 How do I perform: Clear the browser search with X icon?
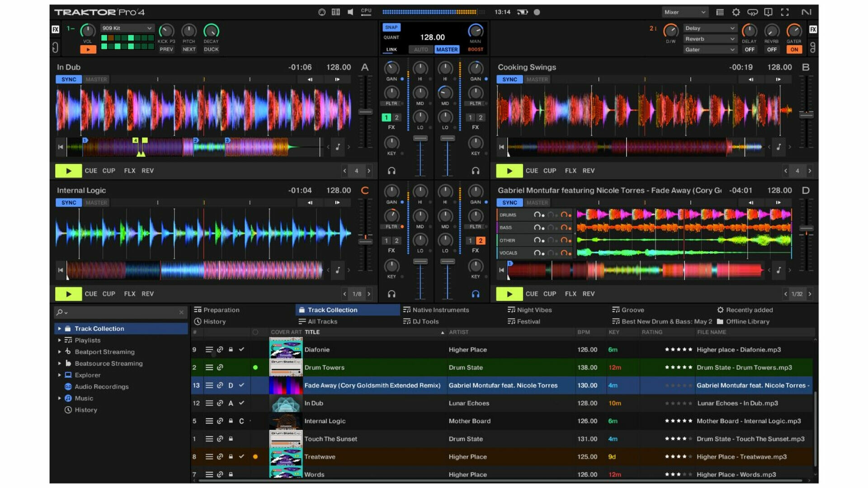click(x=181, y=312)
